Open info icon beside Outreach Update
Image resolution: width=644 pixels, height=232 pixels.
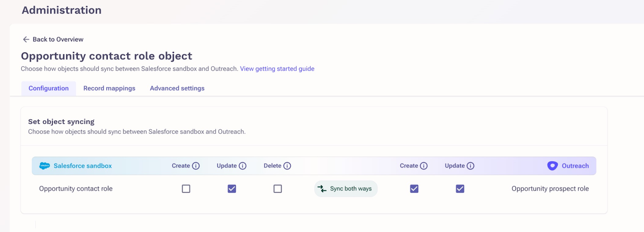tap(471, 166)
